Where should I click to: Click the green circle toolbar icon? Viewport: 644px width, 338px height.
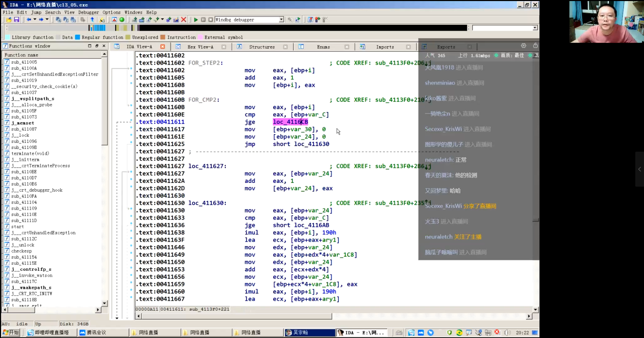pyautogui.click(x=122, y=20)
